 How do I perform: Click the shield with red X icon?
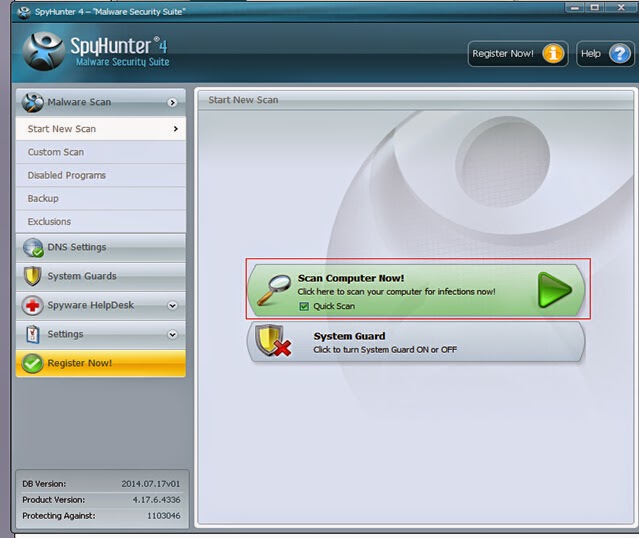(x=273, y=341)
